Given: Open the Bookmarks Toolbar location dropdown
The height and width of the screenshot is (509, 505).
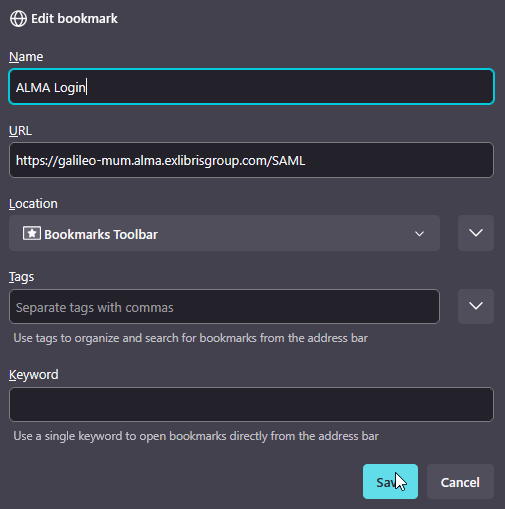Looking at the screenshot, I should pyautogui.click(x=224, y=233).
